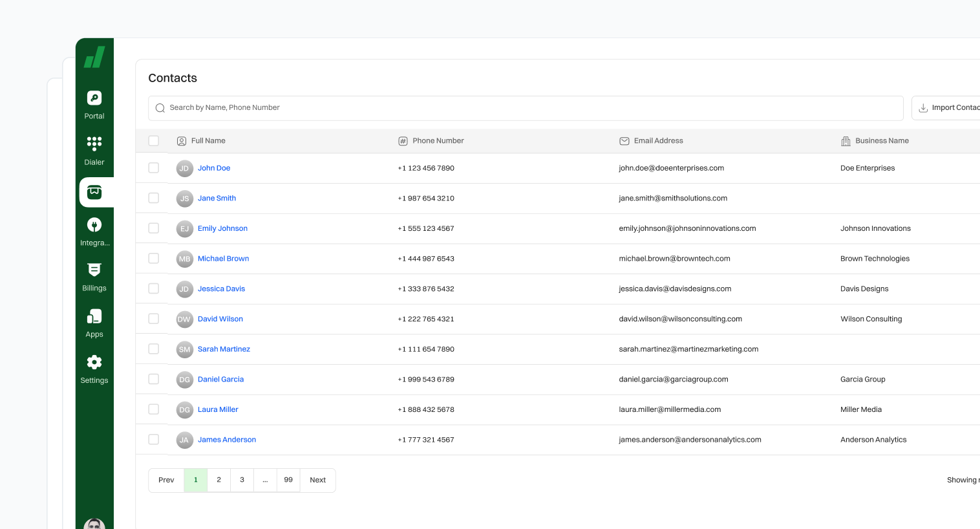Open the Dialer keypad icon
This screenshot has height=529, width=980.
94,143
